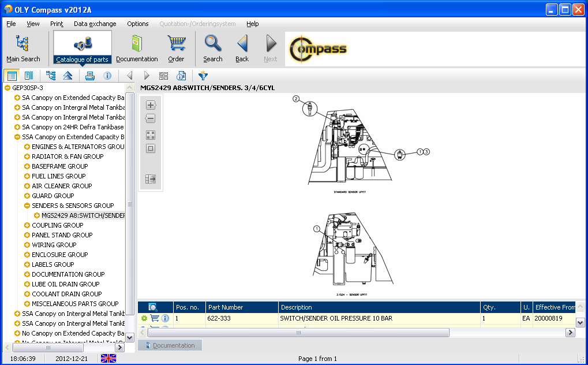Expand No Canopy on Extended Capacity node
The width and height of the screenshot is (588, 365).
point(17,333)
